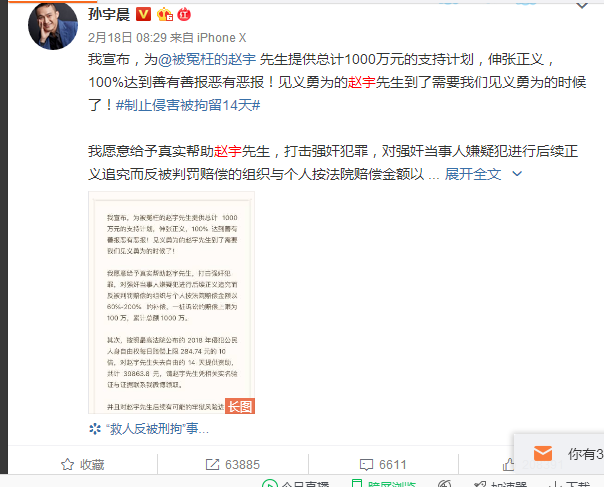Click the orange V verification badge

pyautogui.click(x=144, y=14)
